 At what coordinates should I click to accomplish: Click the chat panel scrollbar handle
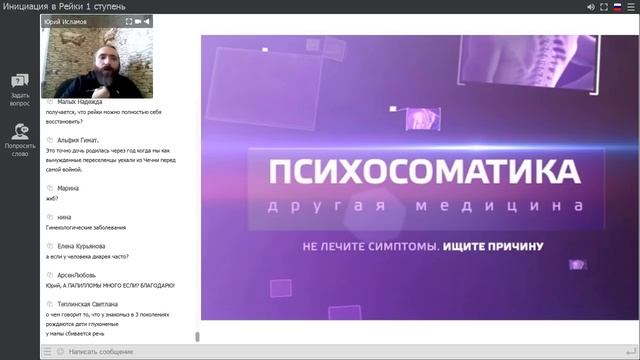pyautogui.click(x=198, y=337)
